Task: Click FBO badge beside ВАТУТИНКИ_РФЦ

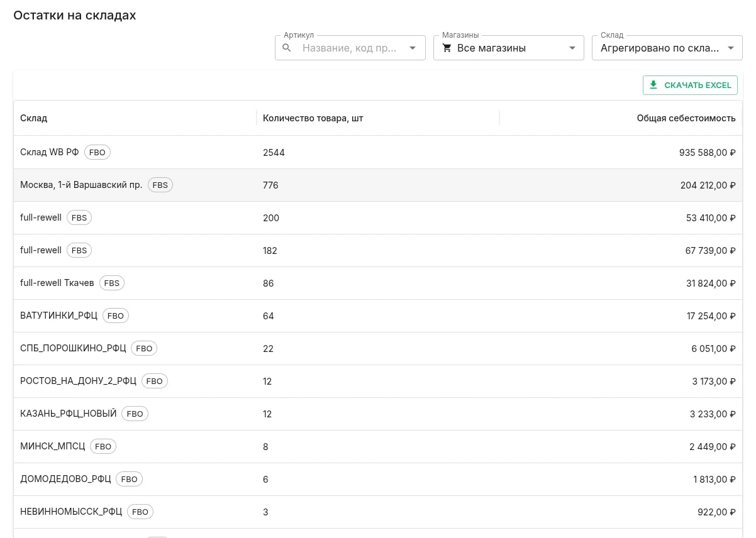Action: point(116,316)
